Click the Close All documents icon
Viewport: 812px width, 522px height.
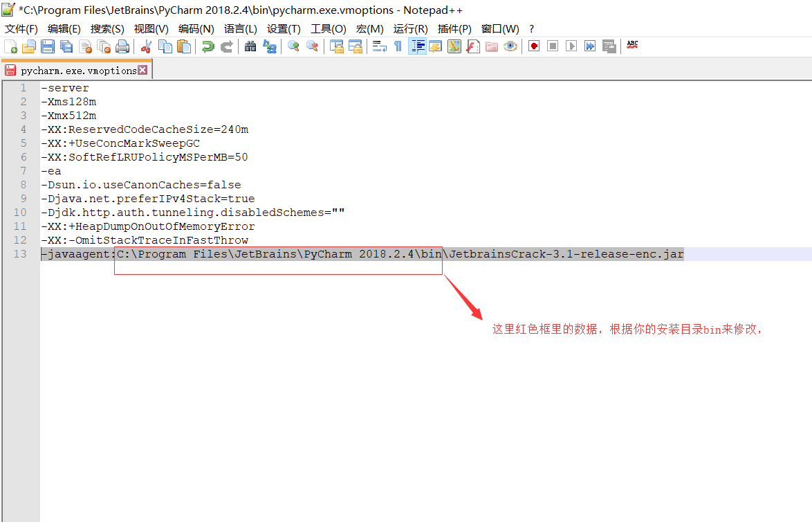pyautogui.click(x=104, y=46)
